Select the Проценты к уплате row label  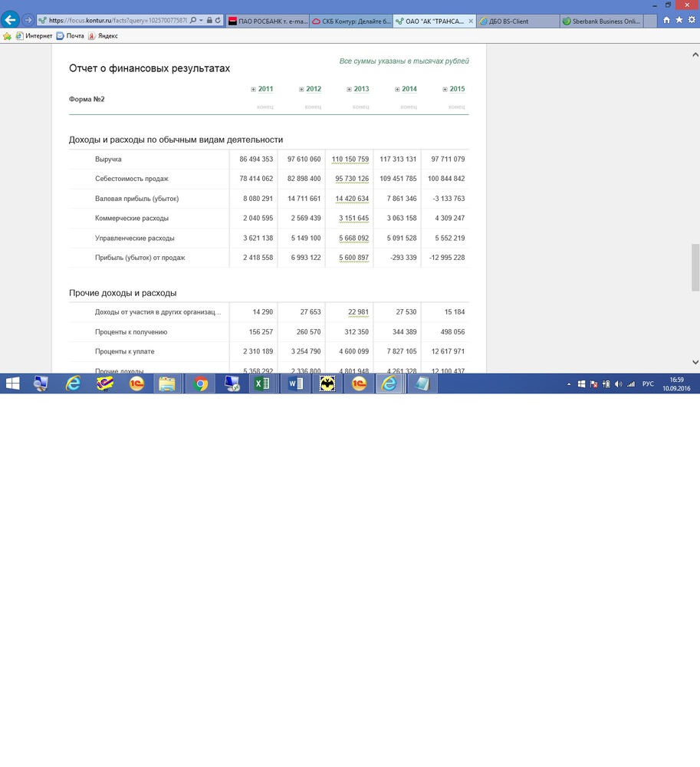tap(125, 352)
